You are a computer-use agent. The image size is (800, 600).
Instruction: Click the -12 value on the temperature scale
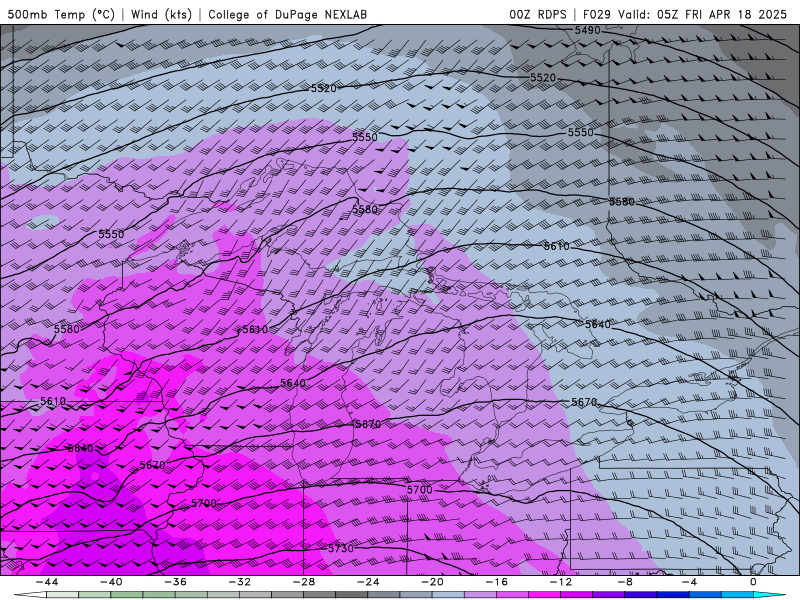(561, 582)
